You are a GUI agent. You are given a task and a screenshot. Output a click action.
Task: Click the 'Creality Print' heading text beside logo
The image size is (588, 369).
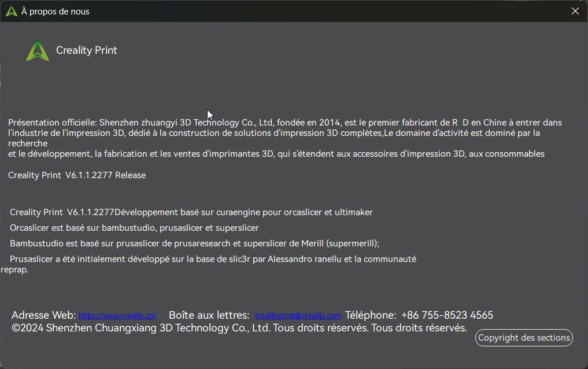[x=87, y=50]
